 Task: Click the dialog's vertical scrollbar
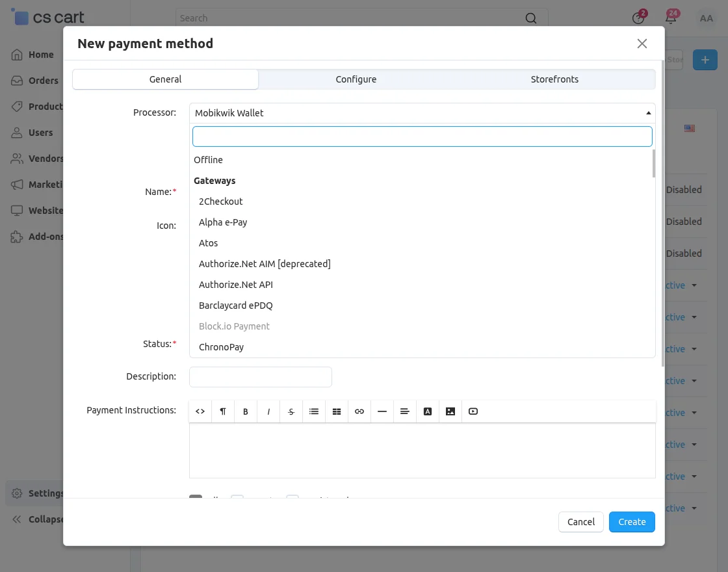coord(662,214)
